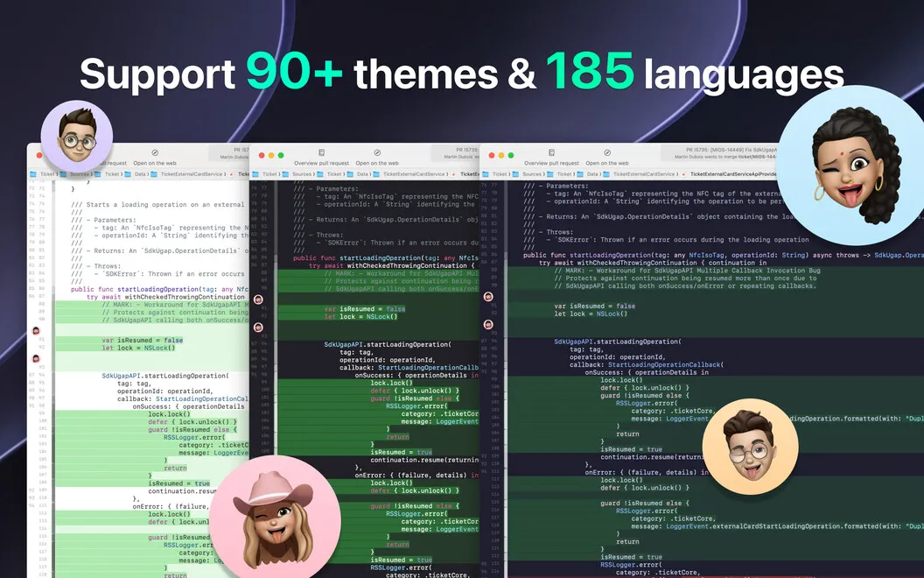924x578 pixels.
Task: Click the Open on the web compass icon in the light-theme window
Action: (154, 152)
